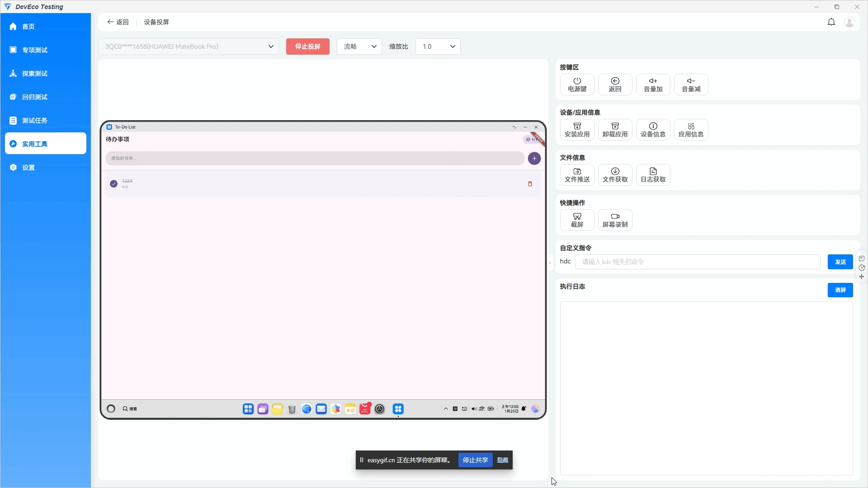Open 专项测试 in the sidebar
The width and height of the screenshot is (868, 488).
point(35,50)
